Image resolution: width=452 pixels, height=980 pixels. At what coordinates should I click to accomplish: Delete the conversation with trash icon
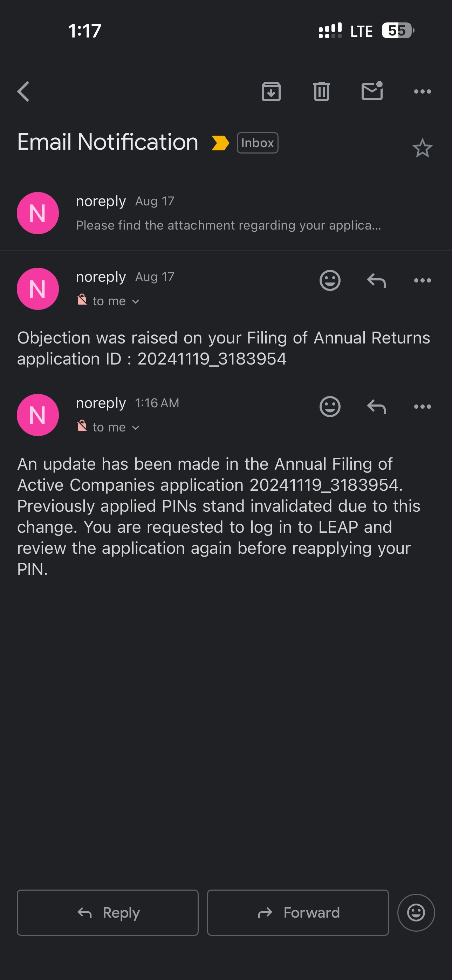[322, 92]
